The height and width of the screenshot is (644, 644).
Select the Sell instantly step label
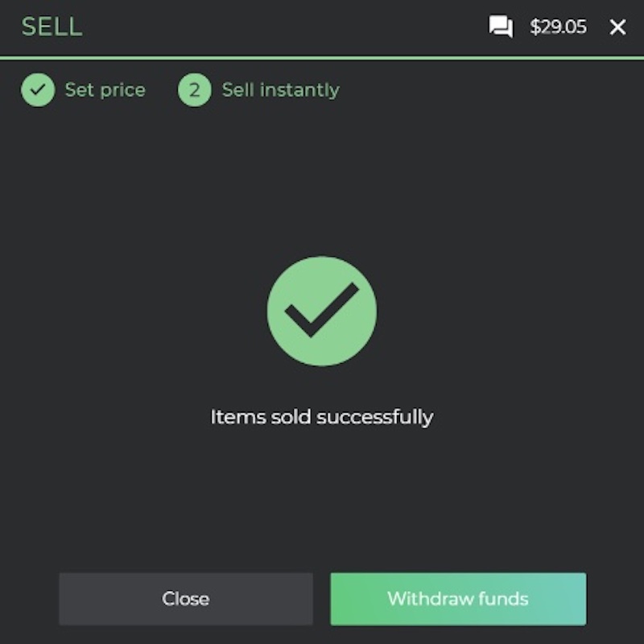[x=280, y=90]
